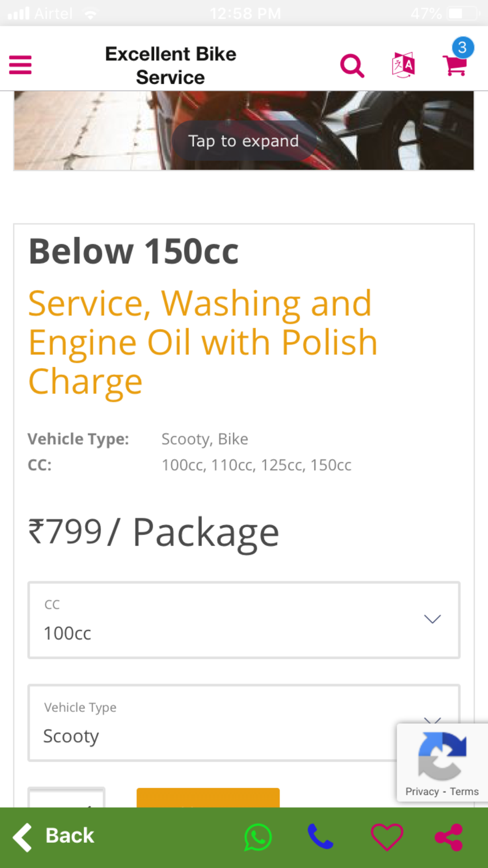
Task: Add to favorites with heart icon
Action: point(386,837)
